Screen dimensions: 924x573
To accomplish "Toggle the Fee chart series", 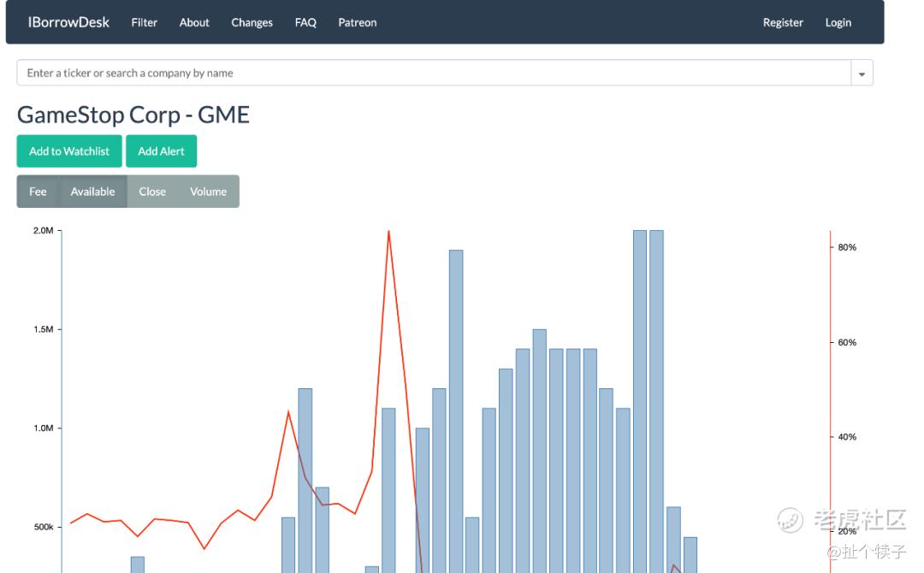I will click(37, 192).
